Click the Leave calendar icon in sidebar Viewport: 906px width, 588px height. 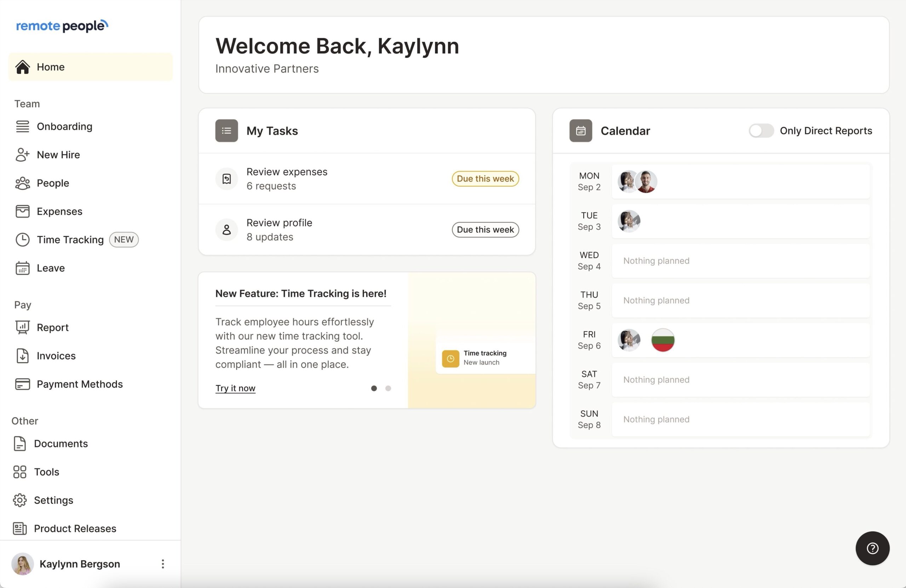pos(22,268)
